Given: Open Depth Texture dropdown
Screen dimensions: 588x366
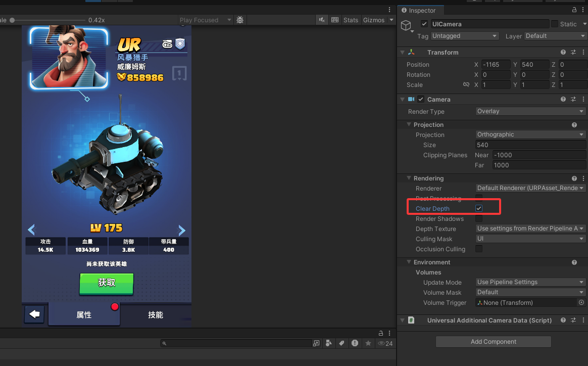Looking at the screenshot, I should tap(530, 228).
